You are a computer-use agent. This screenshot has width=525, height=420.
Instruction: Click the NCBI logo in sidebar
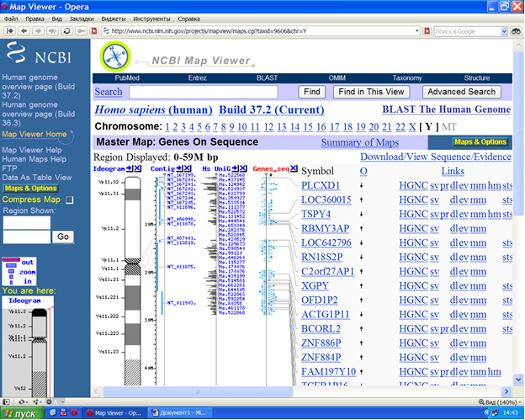pyautogui.click(x=39, y=54)
